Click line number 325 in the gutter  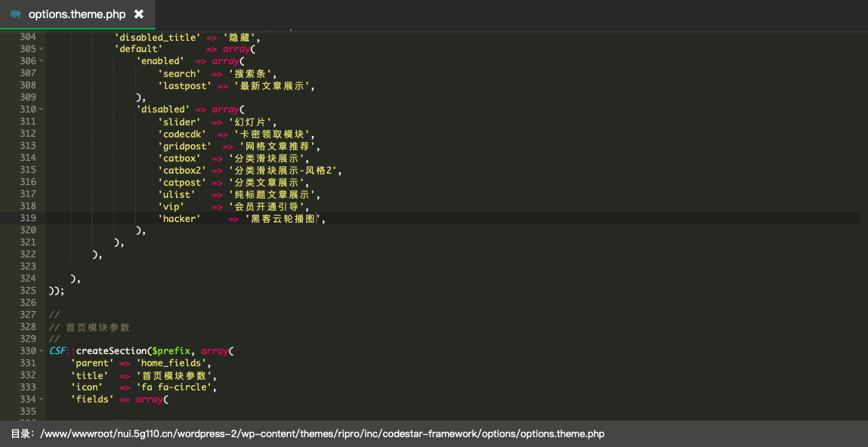(27, 291)
